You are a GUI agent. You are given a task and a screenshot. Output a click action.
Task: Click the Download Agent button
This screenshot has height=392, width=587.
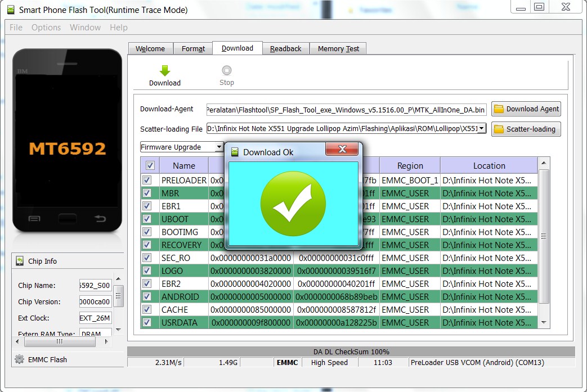point(526,109)
